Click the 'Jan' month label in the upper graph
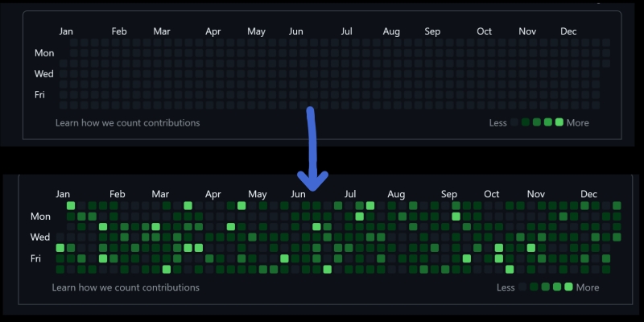 click(66, 31)
